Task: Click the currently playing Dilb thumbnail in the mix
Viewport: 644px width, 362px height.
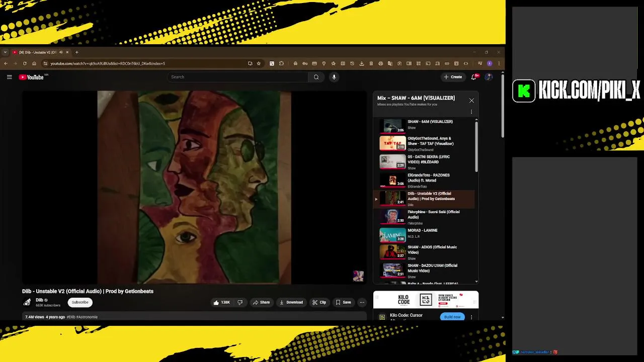Action: tap(392, 199)
